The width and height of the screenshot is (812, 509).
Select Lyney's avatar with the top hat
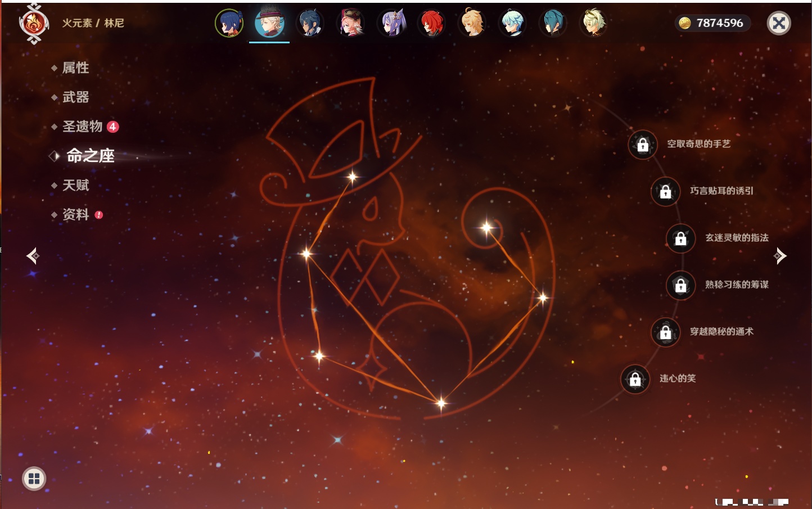269,23
